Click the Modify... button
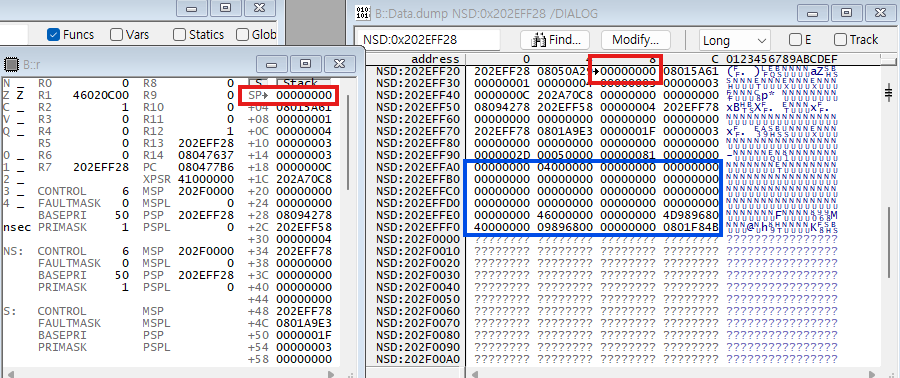 (635, 40)
